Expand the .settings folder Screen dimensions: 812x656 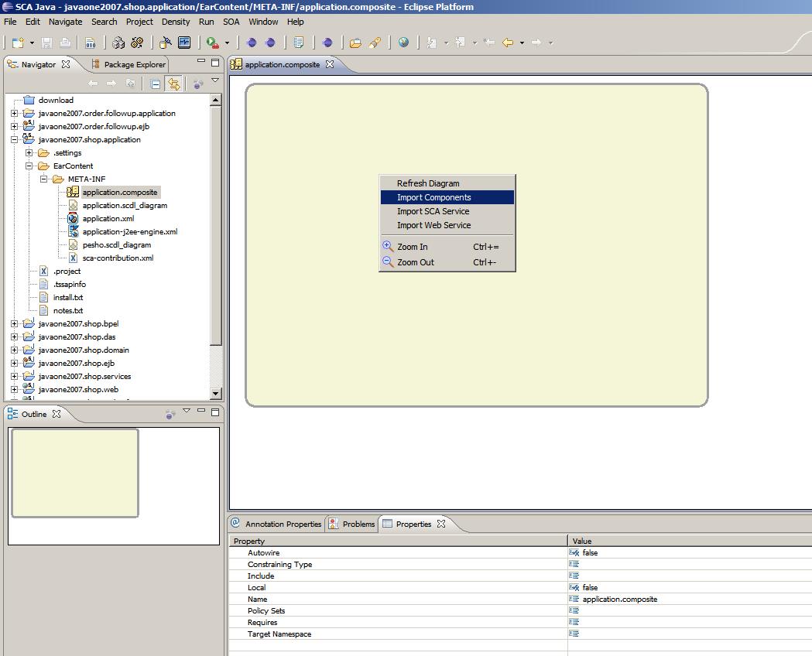[x=29, y=152]
